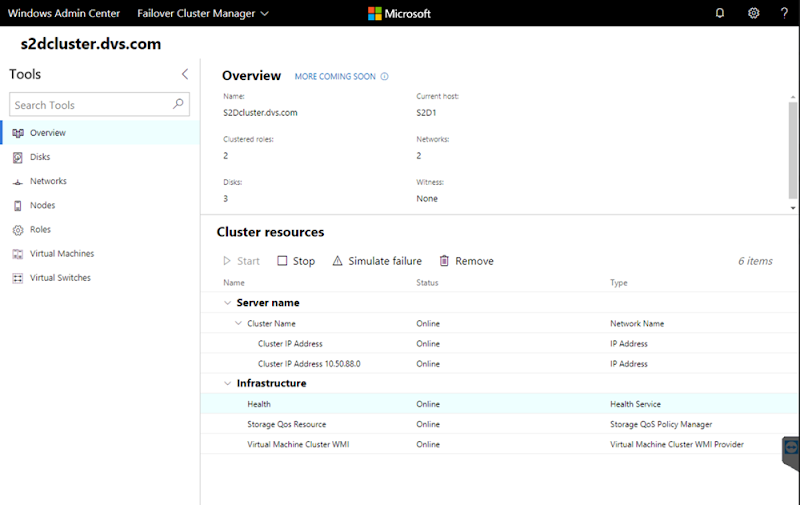
Task: Open the notifications bell
Action: 719,13
